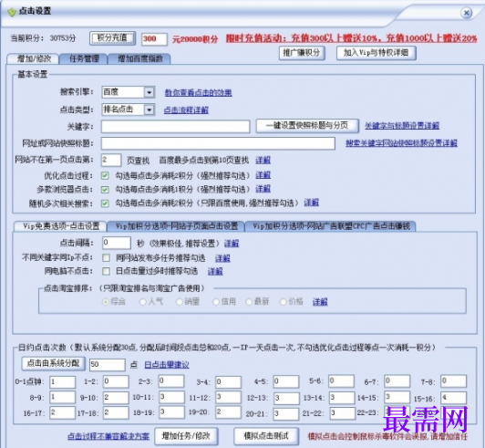Switch to Vip免费选项-点击设置 tab

61,226
